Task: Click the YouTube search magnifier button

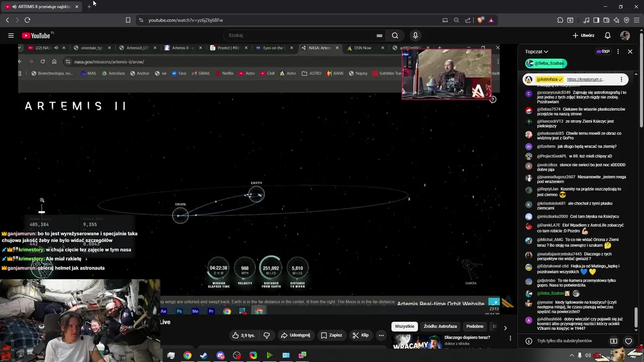Action: click(395, 36)
